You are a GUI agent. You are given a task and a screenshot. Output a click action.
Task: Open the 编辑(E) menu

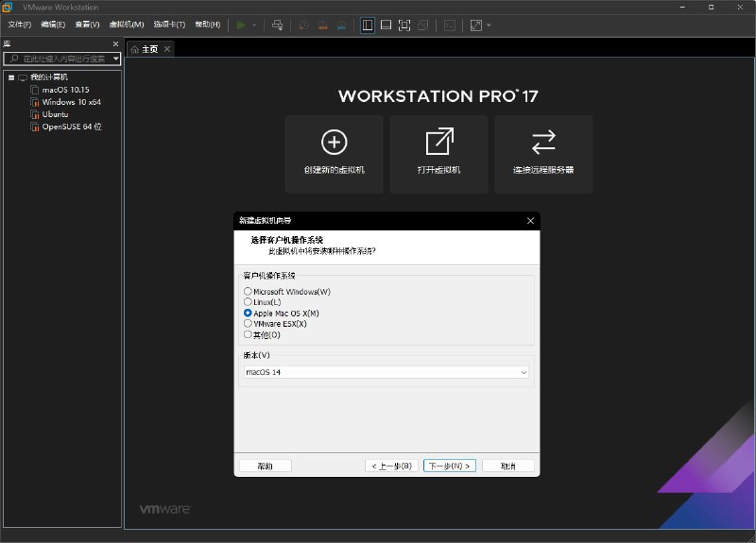(x=53, y=25)
